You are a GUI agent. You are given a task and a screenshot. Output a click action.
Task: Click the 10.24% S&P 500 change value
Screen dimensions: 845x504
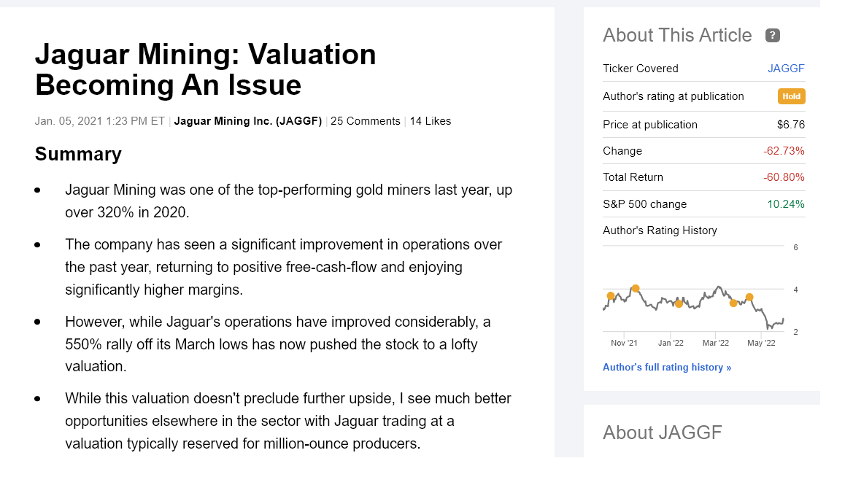786,204
